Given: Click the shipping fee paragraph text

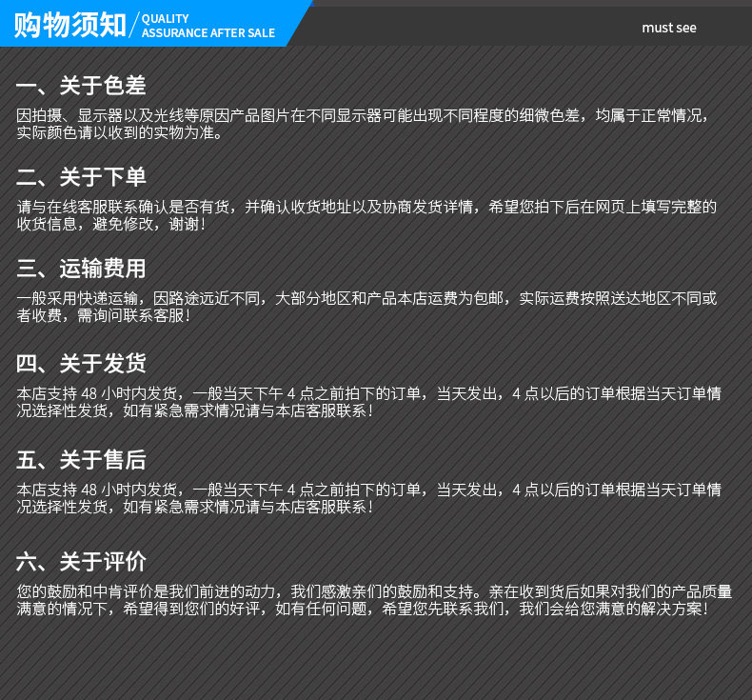Looking at the screenshot, I should click(366, 307).
